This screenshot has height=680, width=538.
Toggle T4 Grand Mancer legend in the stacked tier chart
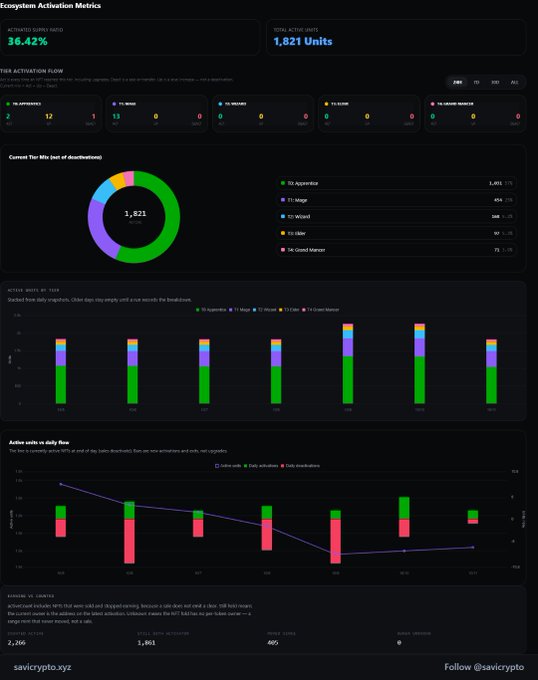click(x=320, y=310)
